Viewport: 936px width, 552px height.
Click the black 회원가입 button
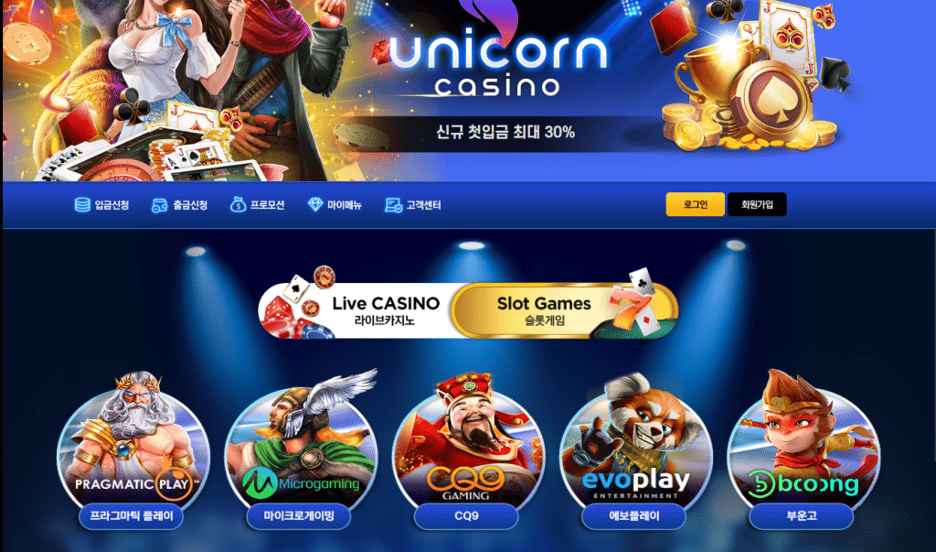click(x=757, y=204)
